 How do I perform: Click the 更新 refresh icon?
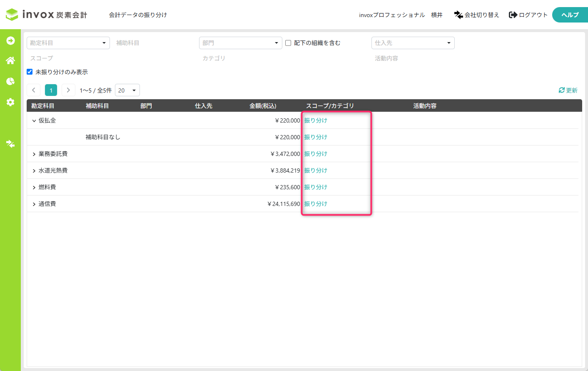[x=562, y=90]
